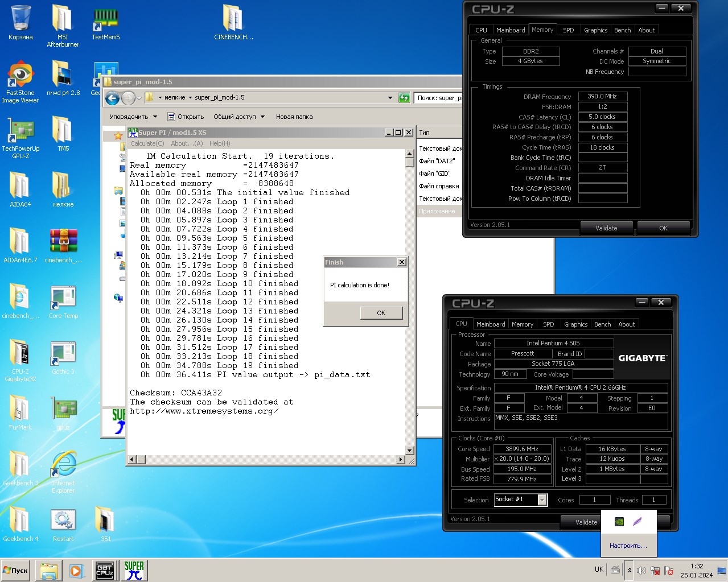Click OK in the Memory CPU-Z window

tap(663, 228)
